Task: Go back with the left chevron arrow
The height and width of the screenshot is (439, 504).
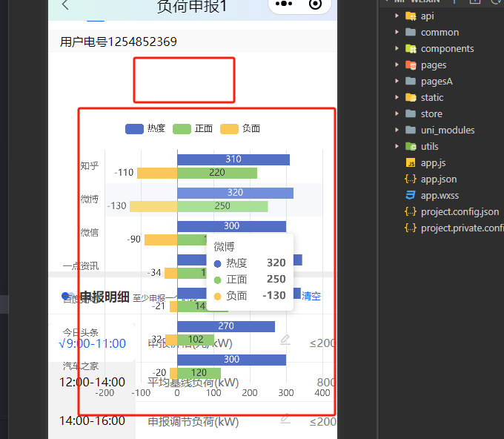Action: coord(65,4)
